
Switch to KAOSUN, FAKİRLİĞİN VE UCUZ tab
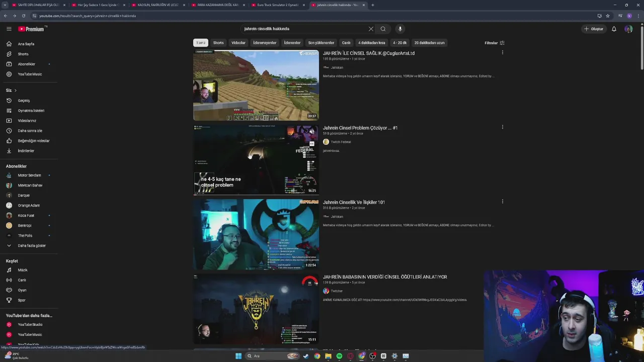click(158, 5)
